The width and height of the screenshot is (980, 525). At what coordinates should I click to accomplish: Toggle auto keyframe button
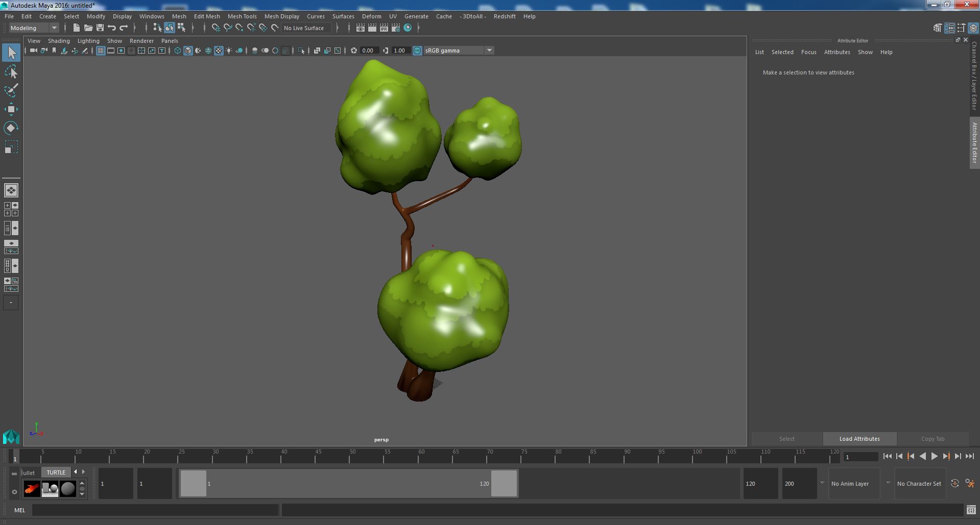pos(955,484)
